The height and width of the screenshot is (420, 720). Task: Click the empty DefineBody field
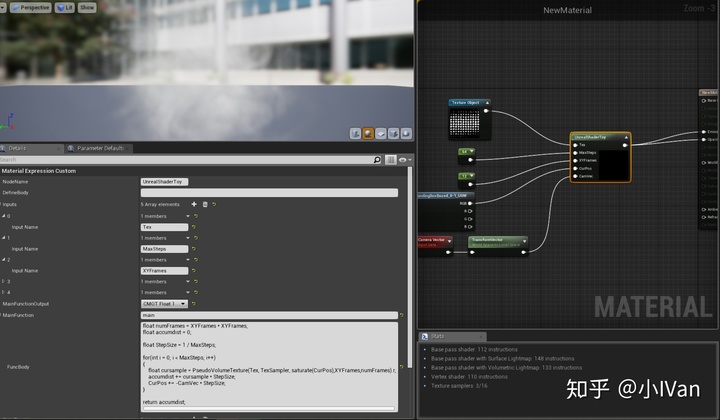pos(269,193)
